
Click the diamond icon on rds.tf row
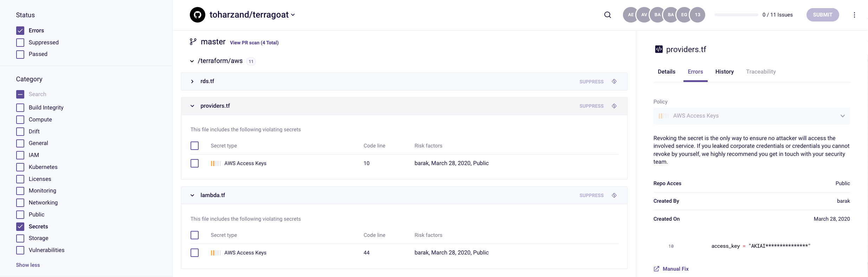[x=614, y=81]
